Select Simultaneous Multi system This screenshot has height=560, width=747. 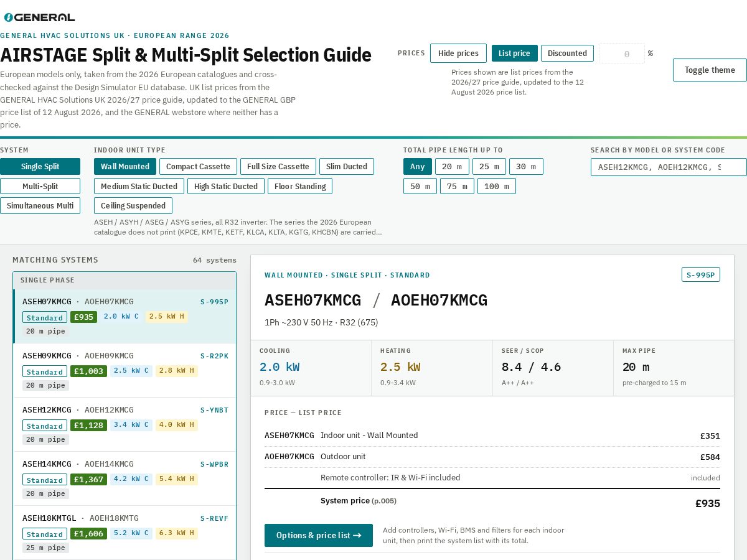(x=40, y=205)
